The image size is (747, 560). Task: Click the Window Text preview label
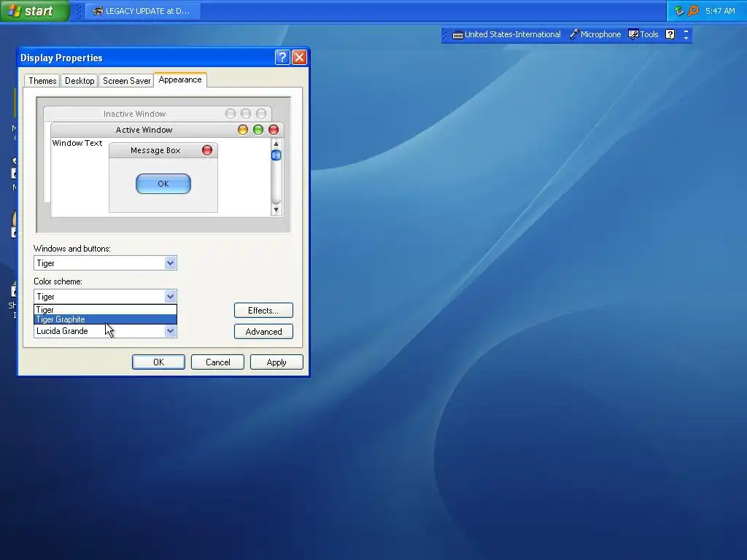pyautogui.click(x=77, y=143)
